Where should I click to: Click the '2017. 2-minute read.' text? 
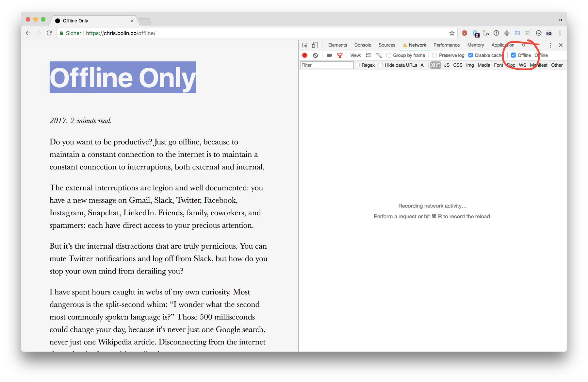coord(81,121)
